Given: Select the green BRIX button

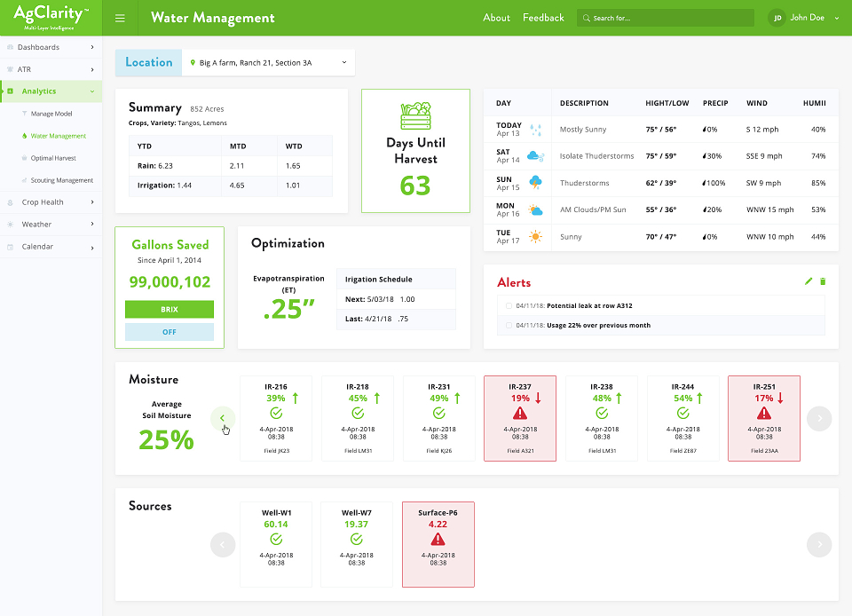Looking at the screenshot, I should (x=170, y=309).
